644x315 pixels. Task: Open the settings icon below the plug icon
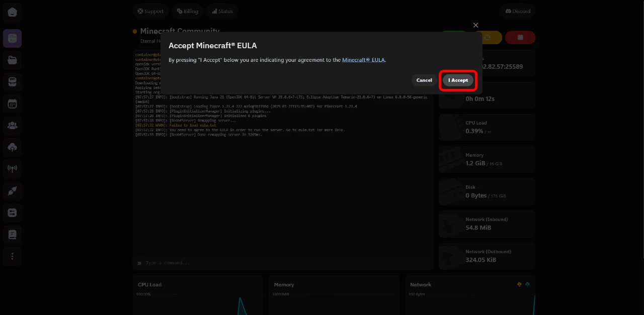[x=12, y=213]
